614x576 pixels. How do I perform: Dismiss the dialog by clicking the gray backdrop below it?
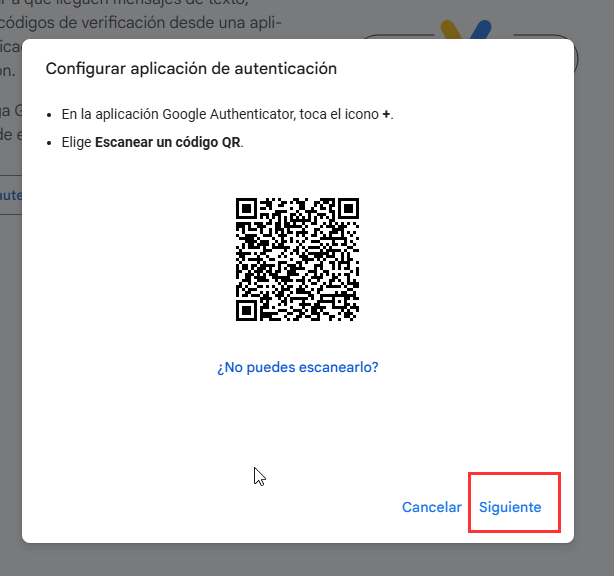click(298, 560)
